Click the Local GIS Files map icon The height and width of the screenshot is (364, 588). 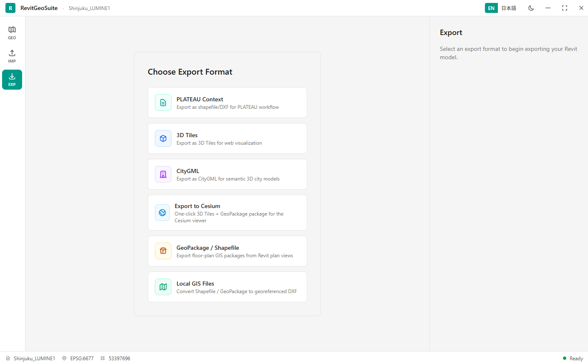click(x=163, y=287)
